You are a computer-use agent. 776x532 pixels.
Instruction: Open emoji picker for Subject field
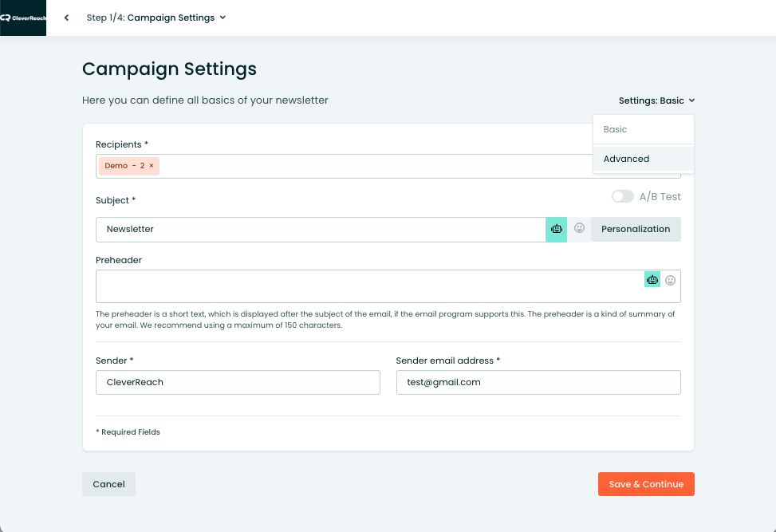pos(579,228)
